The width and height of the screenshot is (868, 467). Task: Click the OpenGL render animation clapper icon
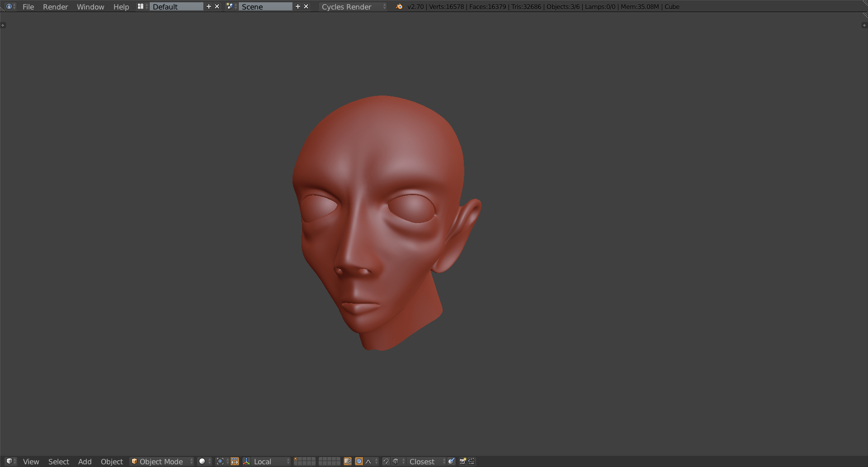472,461
